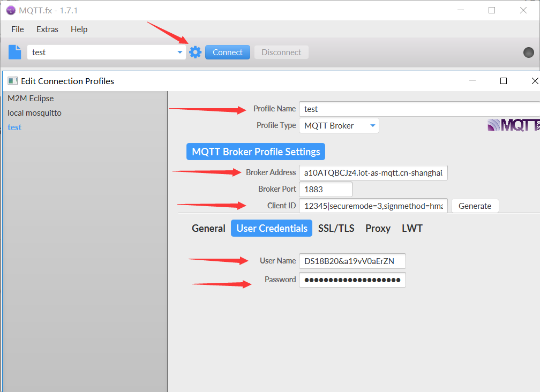Click the MQTT.org logo image
This screenshot has width=540, height=392.
(513, 125)
